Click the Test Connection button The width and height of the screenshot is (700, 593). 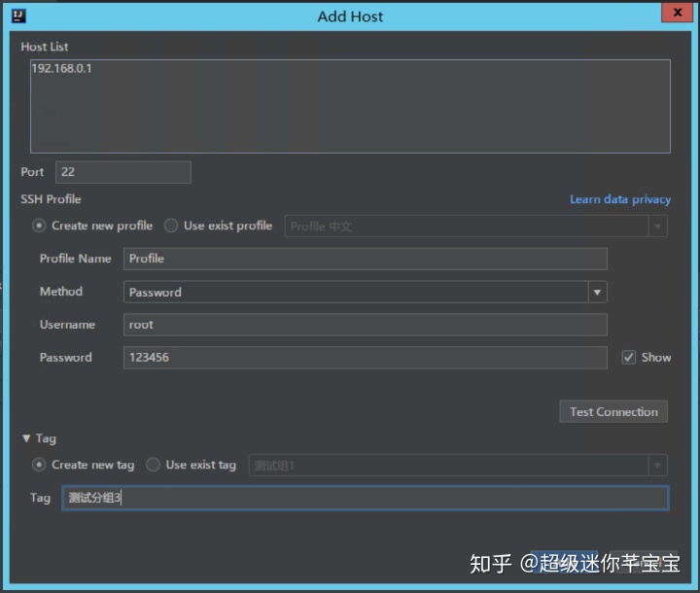coord(613,412)
